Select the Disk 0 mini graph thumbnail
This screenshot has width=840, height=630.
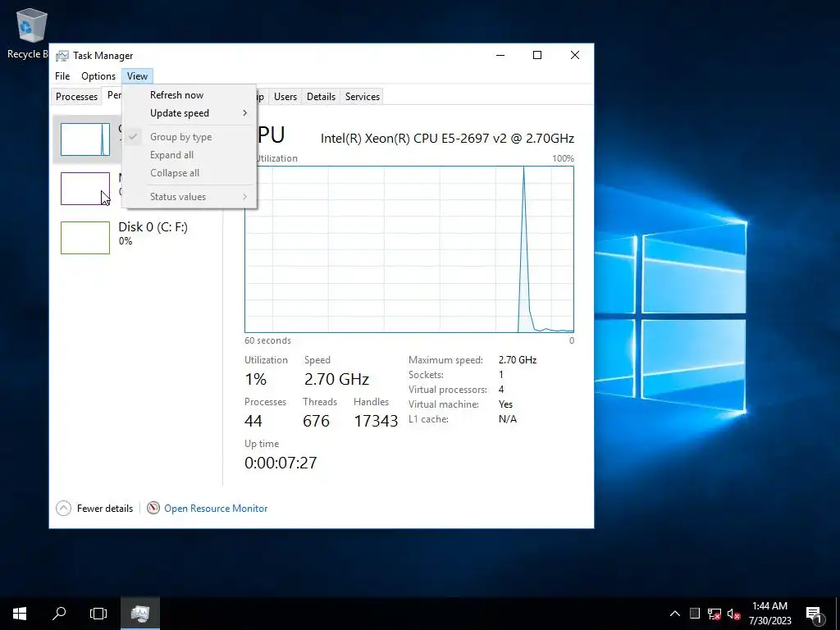point(85,238)
